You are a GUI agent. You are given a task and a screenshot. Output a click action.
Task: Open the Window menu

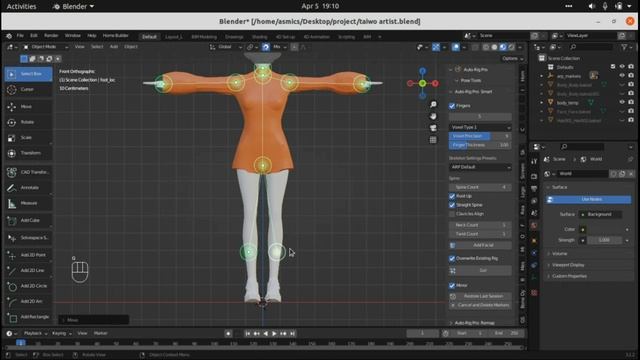[x=73, y=36]
